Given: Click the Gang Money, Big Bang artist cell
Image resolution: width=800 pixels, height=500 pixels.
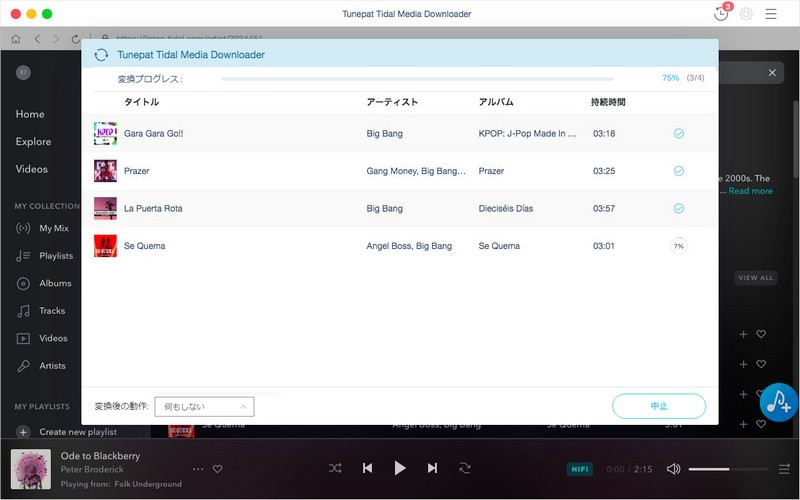Looking at the screenshot, I should click(416, 171).
